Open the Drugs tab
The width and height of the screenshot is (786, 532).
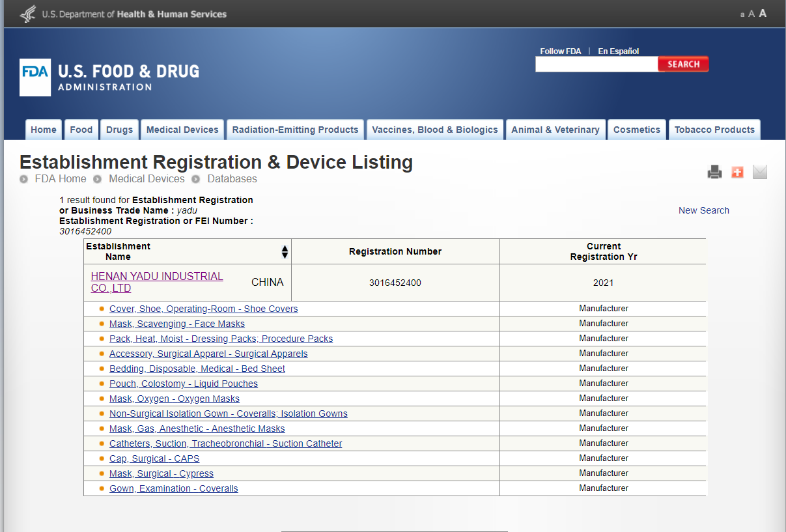tap(120, 130)
